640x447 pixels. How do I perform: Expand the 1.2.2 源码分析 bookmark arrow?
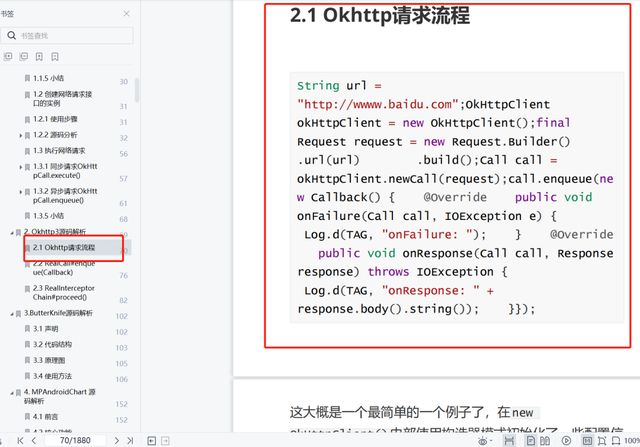pyautogui.click(x=20, y=135)
